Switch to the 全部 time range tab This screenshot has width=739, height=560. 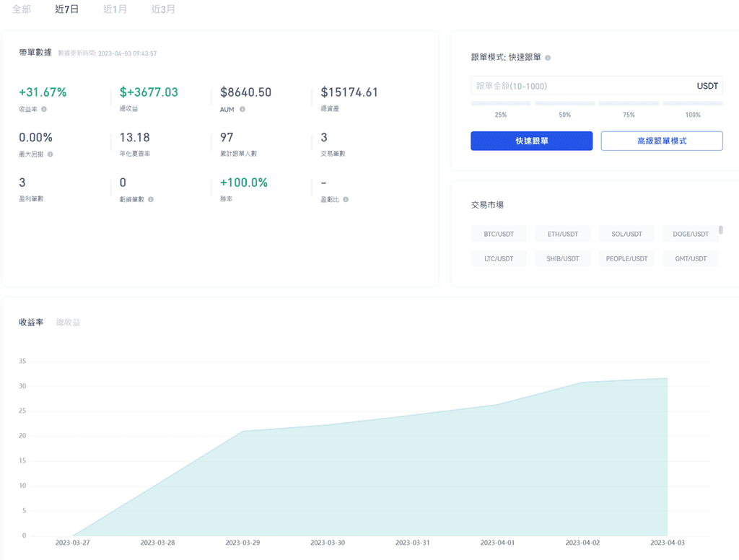click(22, 9)
